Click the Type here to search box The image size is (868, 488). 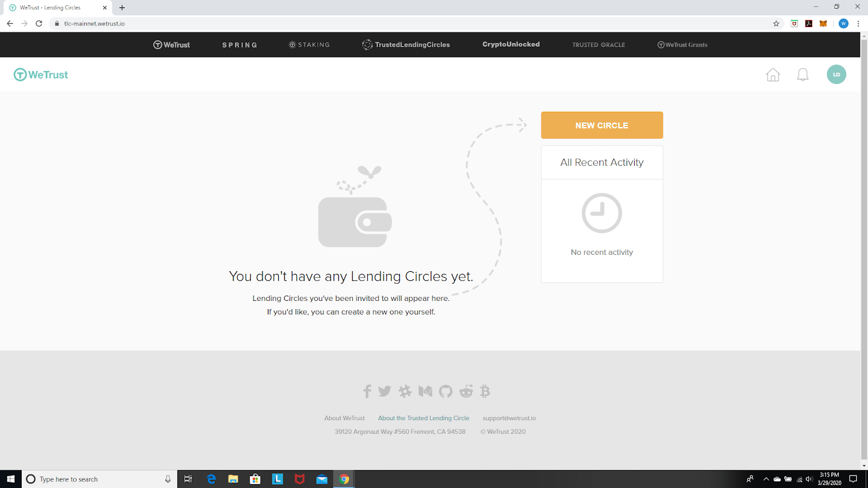[x=99, y=479]
